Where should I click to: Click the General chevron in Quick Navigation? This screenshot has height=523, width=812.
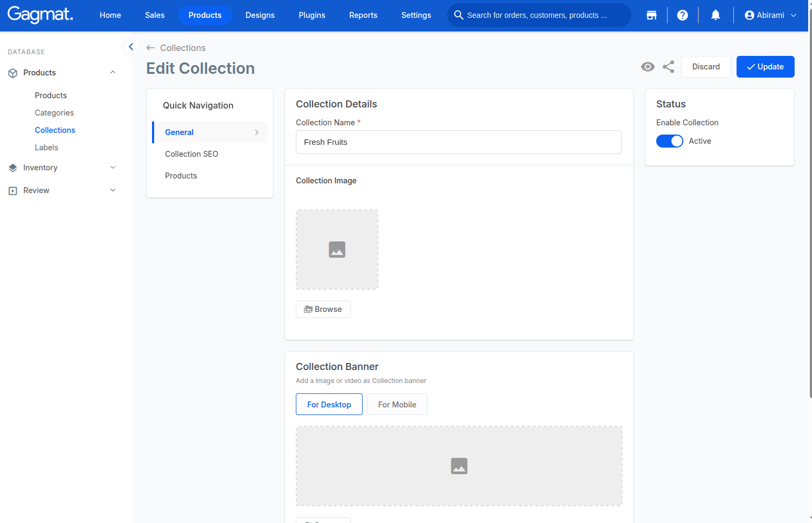257,132
